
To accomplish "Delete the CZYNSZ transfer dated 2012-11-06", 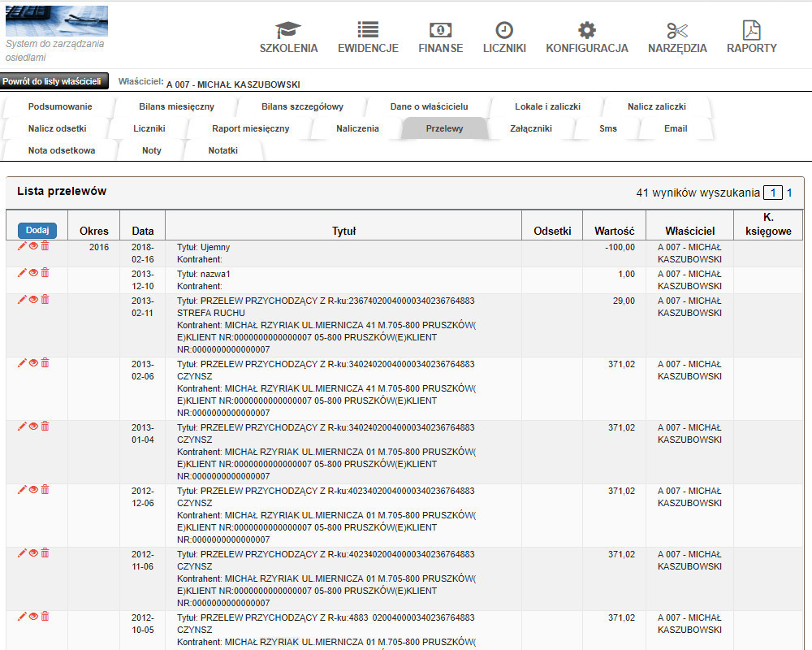I will pos(45,553).
